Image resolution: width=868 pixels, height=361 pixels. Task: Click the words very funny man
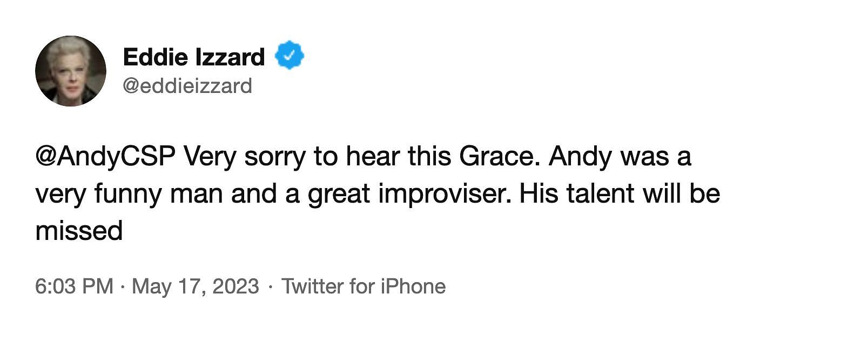(129, 194)
